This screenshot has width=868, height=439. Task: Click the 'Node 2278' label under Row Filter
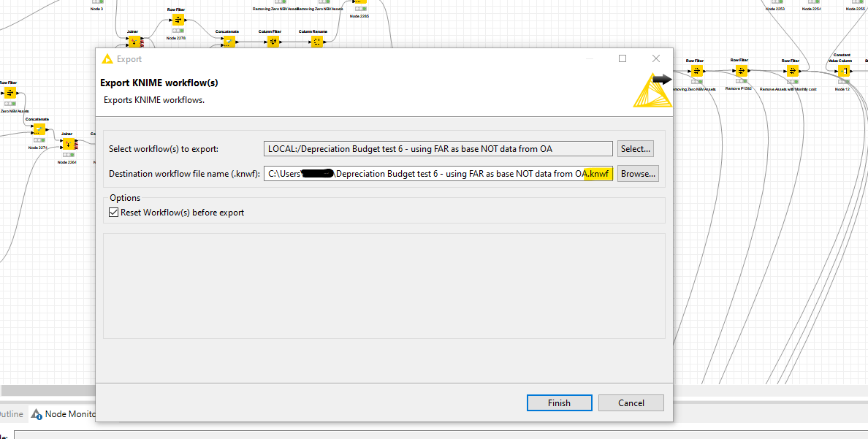click(176, 38)
